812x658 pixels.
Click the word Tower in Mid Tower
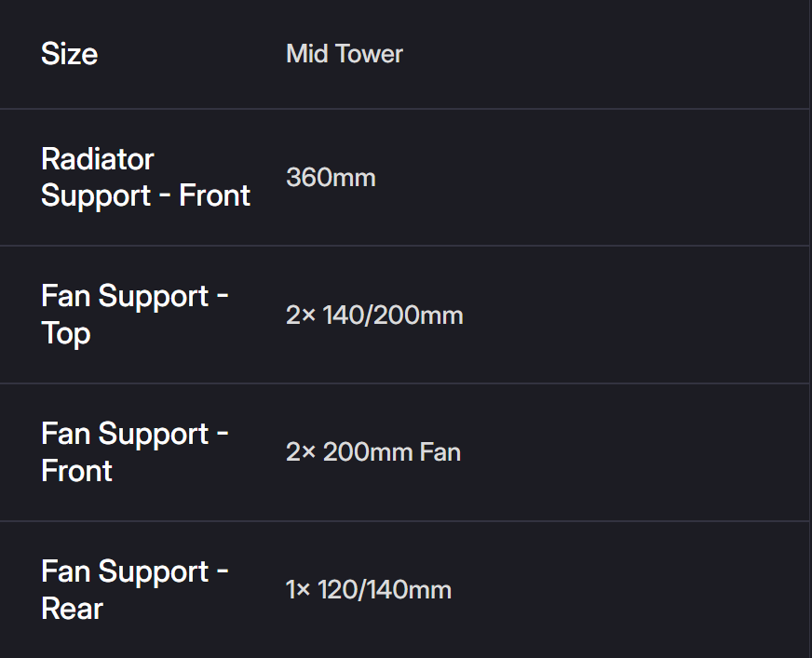click(370, 54)
